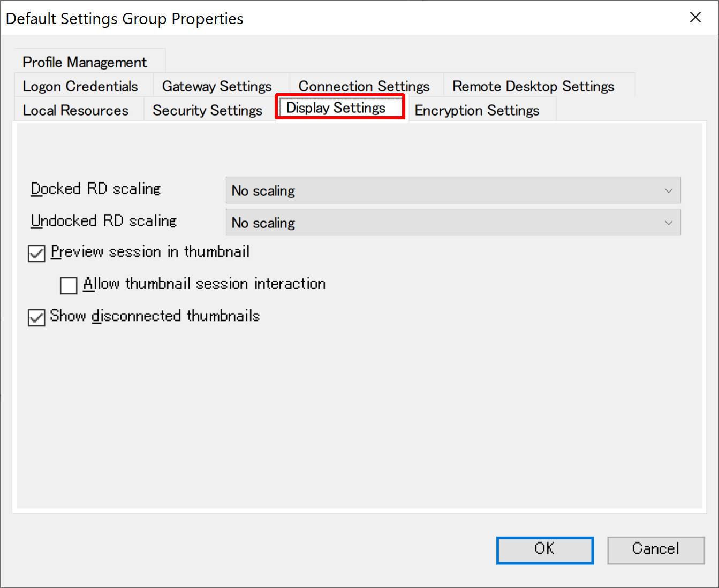Switch to the Security Settings tab
Image resolution: width=719 pixels, height=588 pixels.
pyautogui.click(x=209, y=110)
